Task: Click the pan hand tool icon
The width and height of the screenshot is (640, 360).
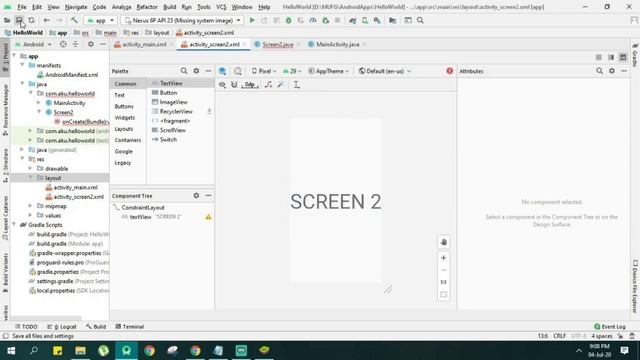Action: [444, 242]
